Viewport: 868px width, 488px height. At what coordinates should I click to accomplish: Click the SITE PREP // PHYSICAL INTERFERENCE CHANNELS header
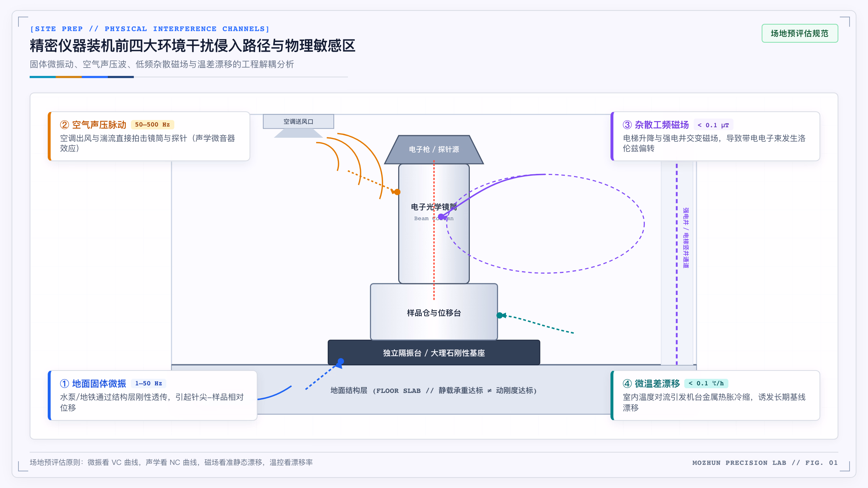click(x=150, y=29)
